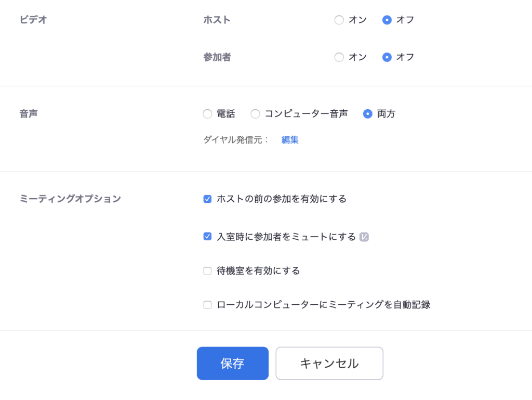The image size is (532, 400).
Task: Check ローカルコンピューターにミーティングを自動記録 option
Action: click(207, 305)
